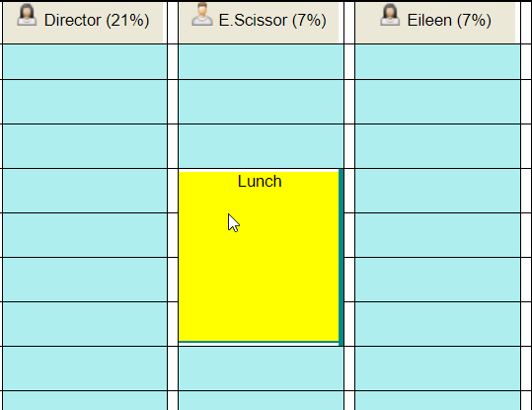The height and width of the screenshot is (410, 532).
Task: Select Eileen's first time slot
Action: [437, 62]
